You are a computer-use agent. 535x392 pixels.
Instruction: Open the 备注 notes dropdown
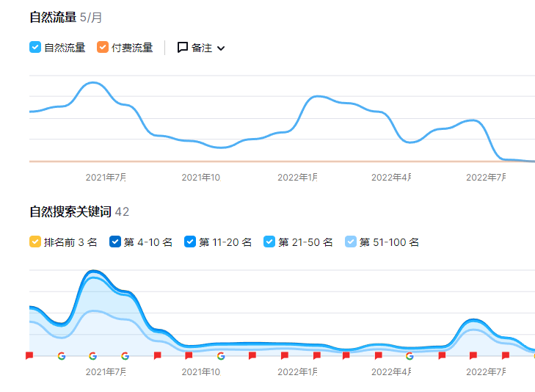[201, 48]
